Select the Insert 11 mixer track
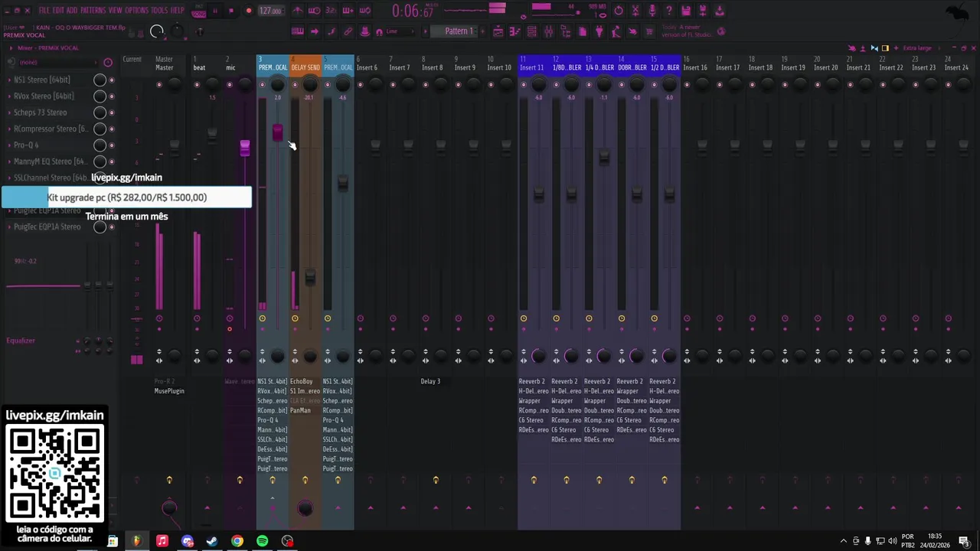980x551 pixels. (532, 67)
